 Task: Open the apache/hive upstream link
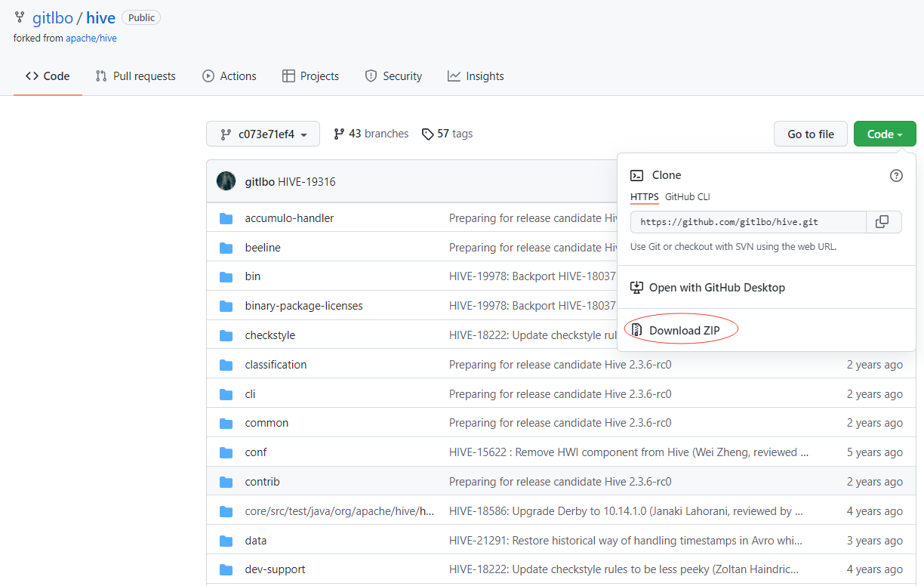[91, 38]
